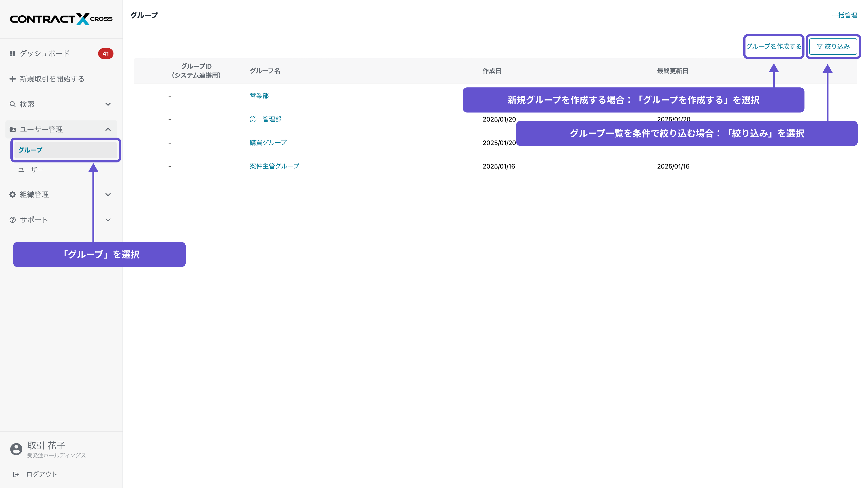
Task: Expand the サポート chevron
Action: pyautogui.click(x=108, y=220)
